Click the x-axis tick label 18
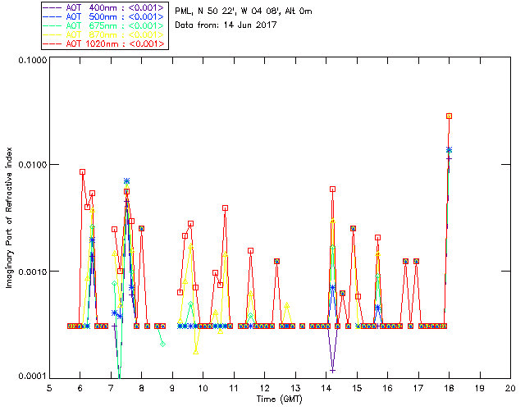Viewport: 525px width, 420px height. [x=449, y=388]
